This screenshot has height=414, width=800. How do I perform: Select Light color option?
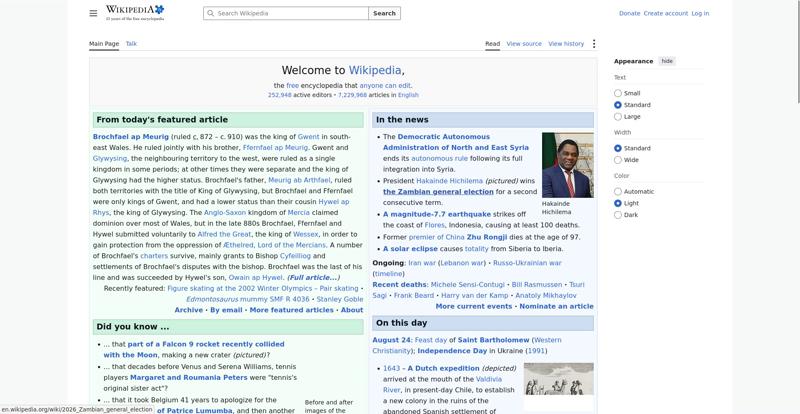618,204
